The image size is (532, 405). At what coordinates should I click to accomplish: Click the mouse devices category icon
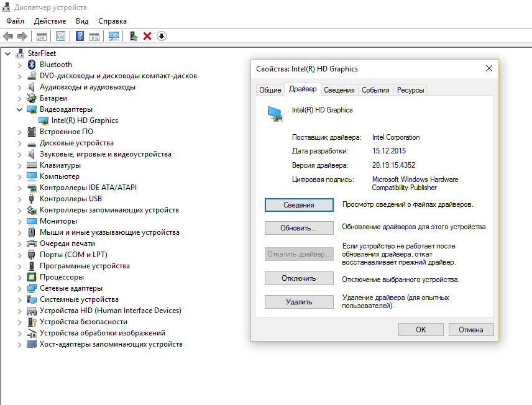pyautogui.click(x=32, y=232)
